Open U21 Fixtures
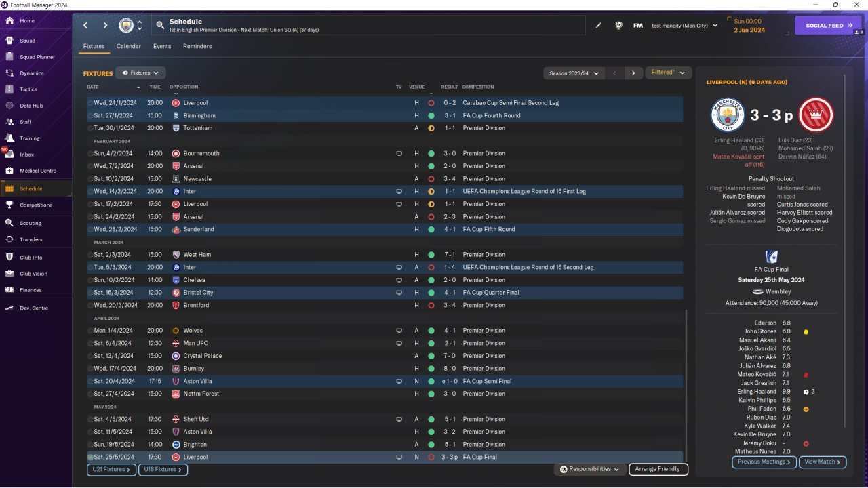Viewport: 868px width, 488px height. 111,469
